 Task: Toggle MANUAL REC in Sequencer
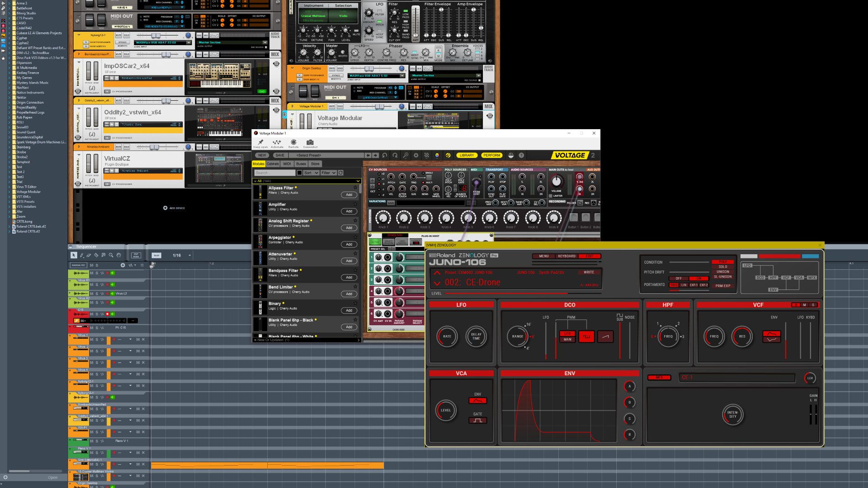[78, 265]
